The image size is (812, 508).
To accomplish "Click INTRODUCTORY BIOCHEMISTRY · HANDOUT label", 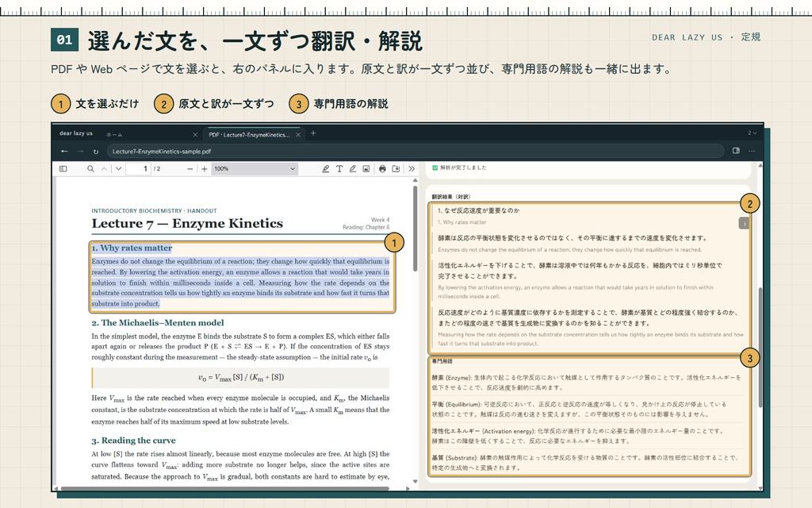I will click(x=154, y=211).
